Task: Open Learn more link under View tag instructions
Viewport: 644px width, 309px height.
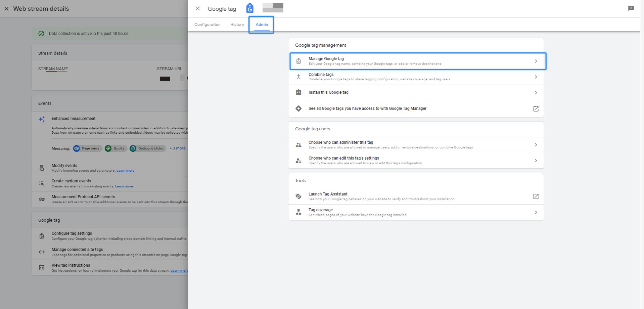Action: (x=179, y=271)
